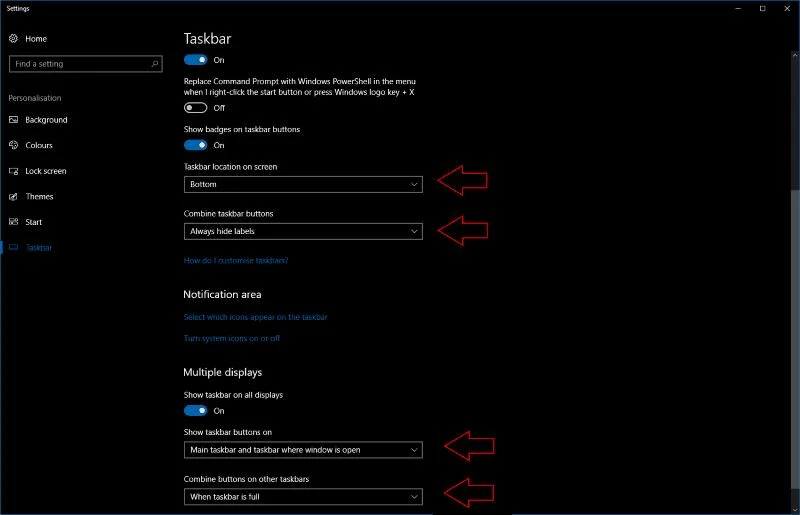Turn off Show taskbar on all displays
Image resolution: width=800 pixels, height=515 pixels.
point(195,410)
